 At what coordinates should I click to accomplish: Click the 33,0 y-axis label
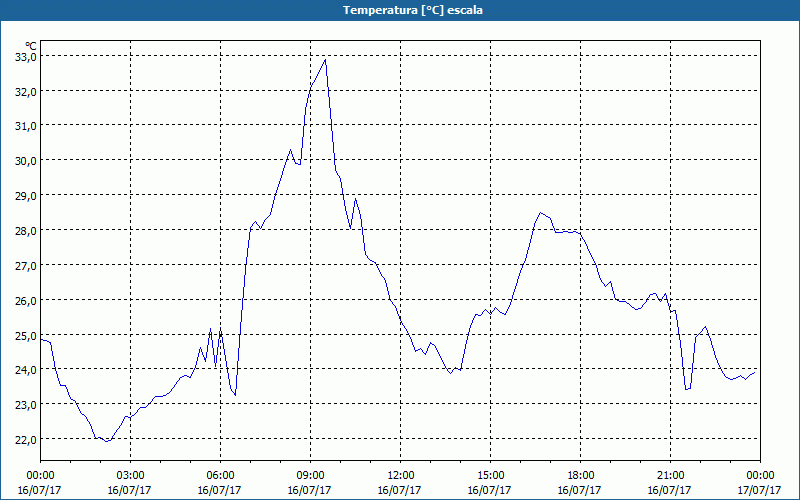coord(25,57)
